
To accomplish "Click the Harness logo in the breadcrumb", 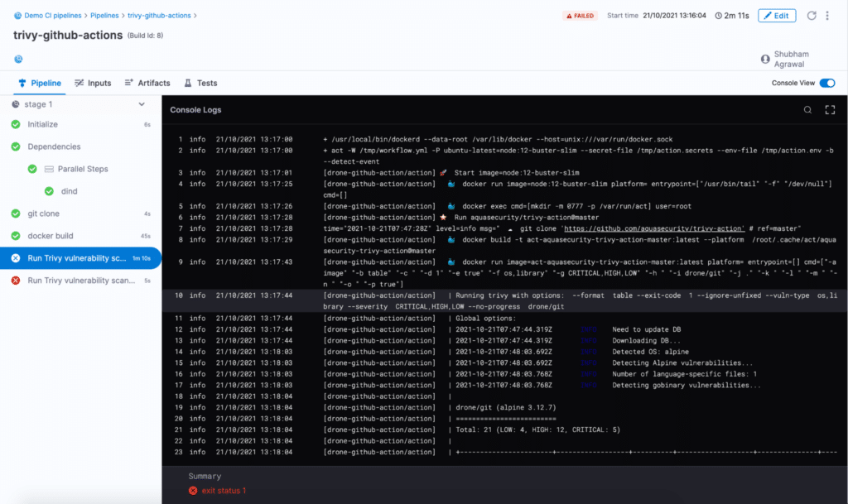I will [x=17, y=15].
